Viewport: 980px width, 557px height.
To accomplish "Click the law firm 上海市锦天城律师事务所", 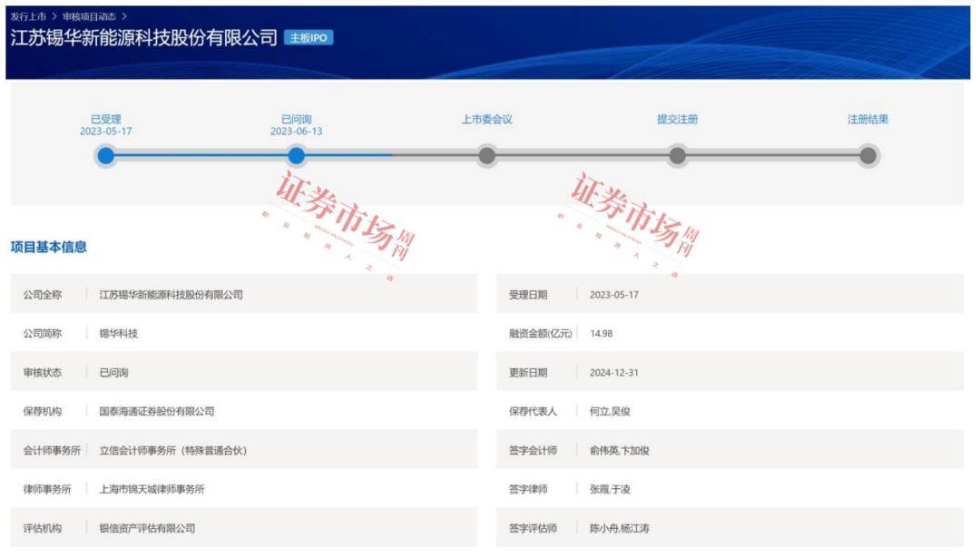I will [152, 489].
